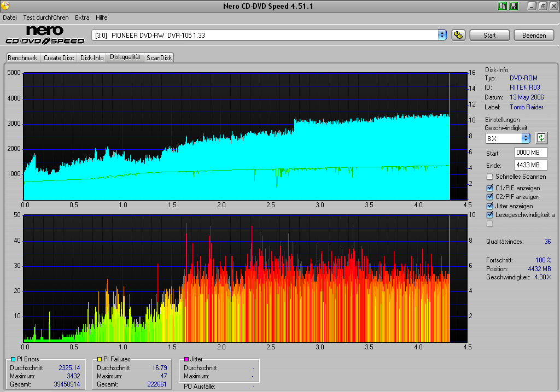The height and width of the screenshot is (392, 560).
Task: Open the PIONEER DVD-RW drive selection dropdown
Action: 442,35
